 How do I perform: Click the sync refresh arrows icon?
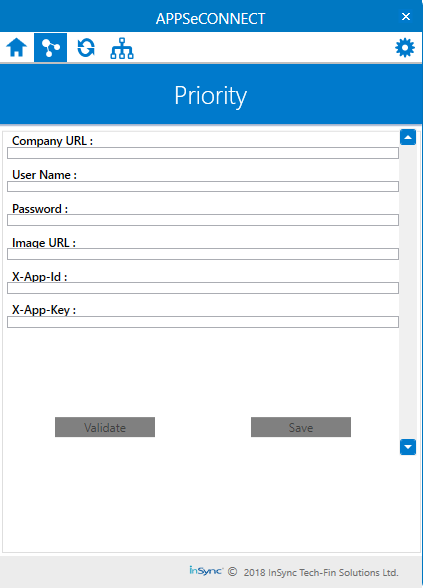pos(86,48)
